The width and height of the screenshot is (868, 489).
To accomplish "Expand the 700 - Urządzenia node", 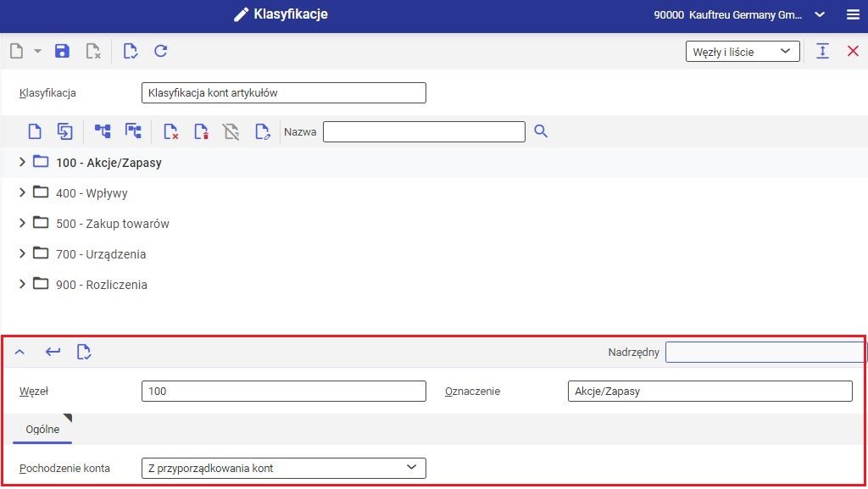I will click(x=22, y=253).
